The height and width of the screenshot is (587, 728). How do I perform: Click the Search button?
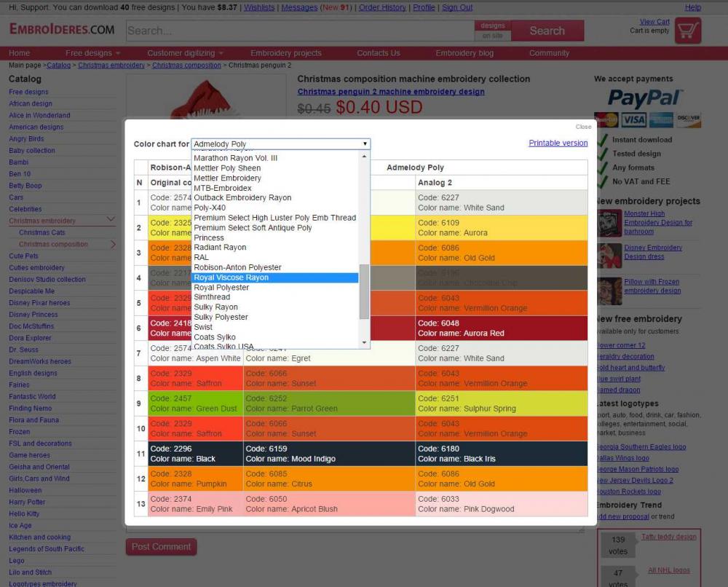(x=547, y=31)
